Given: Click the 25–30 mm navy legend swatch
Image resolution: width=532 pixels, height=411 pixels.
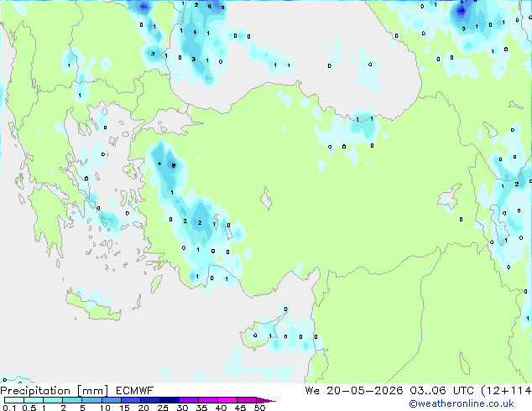Looking at the screenshot, I should 169,400.
